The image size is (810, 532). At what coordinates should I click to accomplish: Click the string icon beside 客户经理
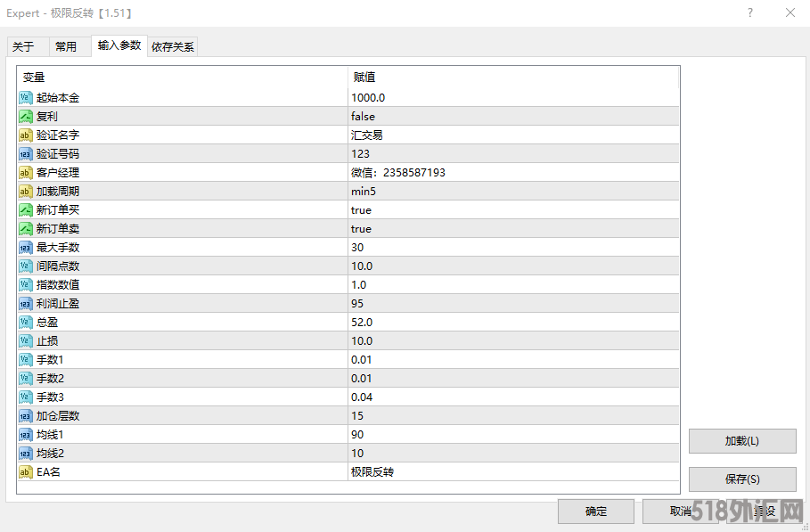click(x=26, y=173)
